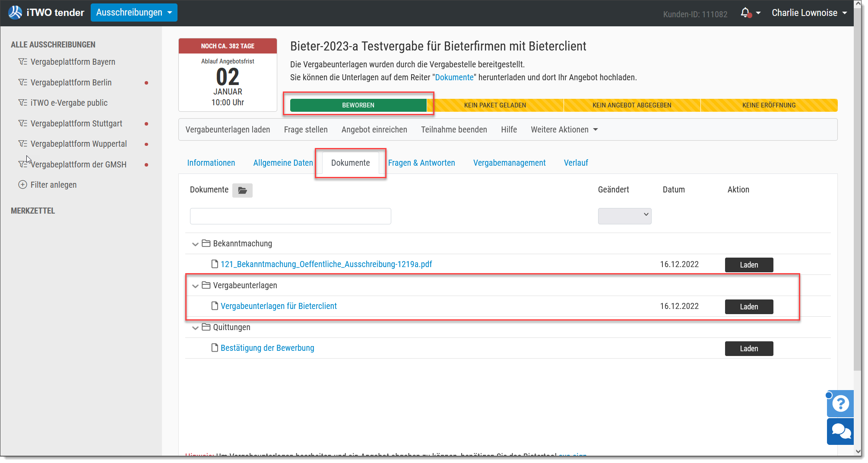Click the filter icon for Vergabeplattform Stuttgart

[23, 123]
